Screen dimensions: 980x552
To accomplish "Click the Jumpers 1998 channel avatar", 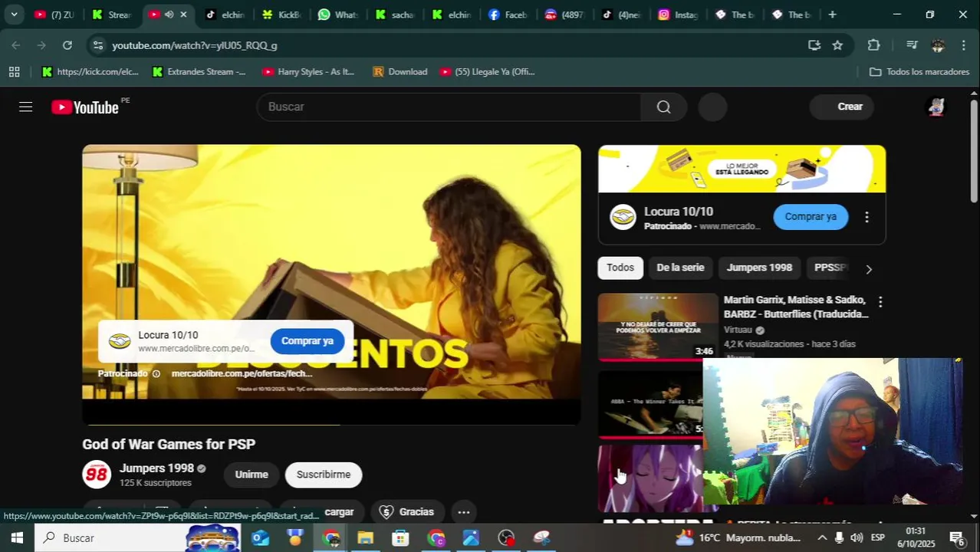I will (97, 475).
